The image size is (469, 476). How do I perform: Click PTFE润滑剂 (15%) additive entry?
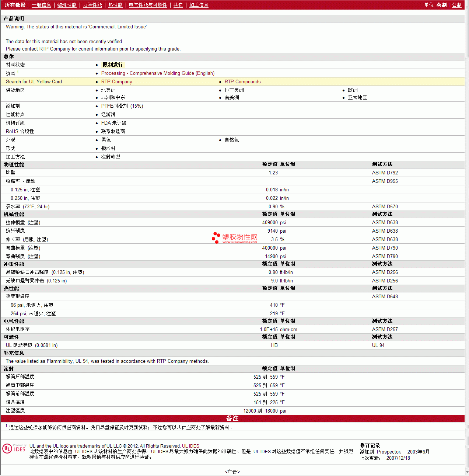click(x=122, y=106)
